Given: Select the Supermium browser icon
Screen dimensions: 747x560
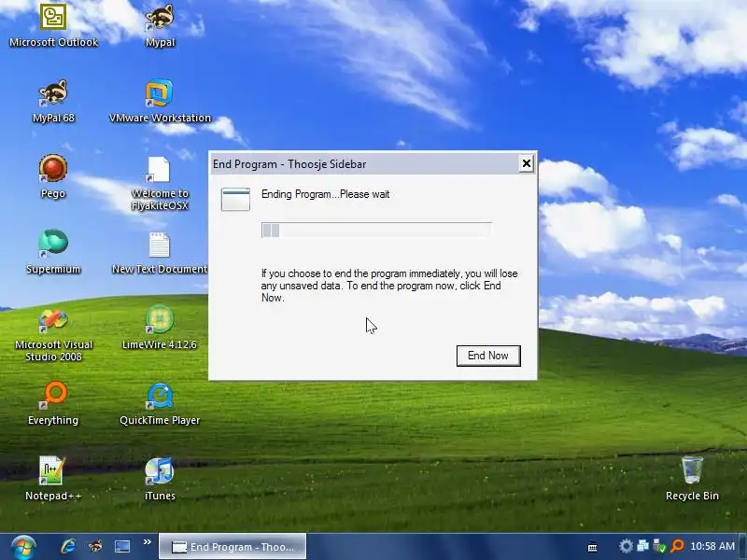Looking at the screenshot, I should (x=53, y=251).
